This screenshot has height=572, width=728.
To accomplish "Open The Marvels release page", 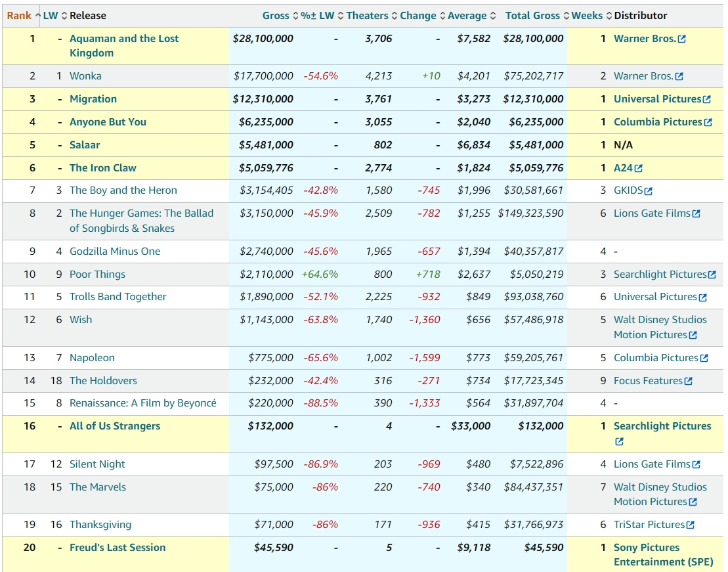I will pyautogui.click(x=98, y=487).
